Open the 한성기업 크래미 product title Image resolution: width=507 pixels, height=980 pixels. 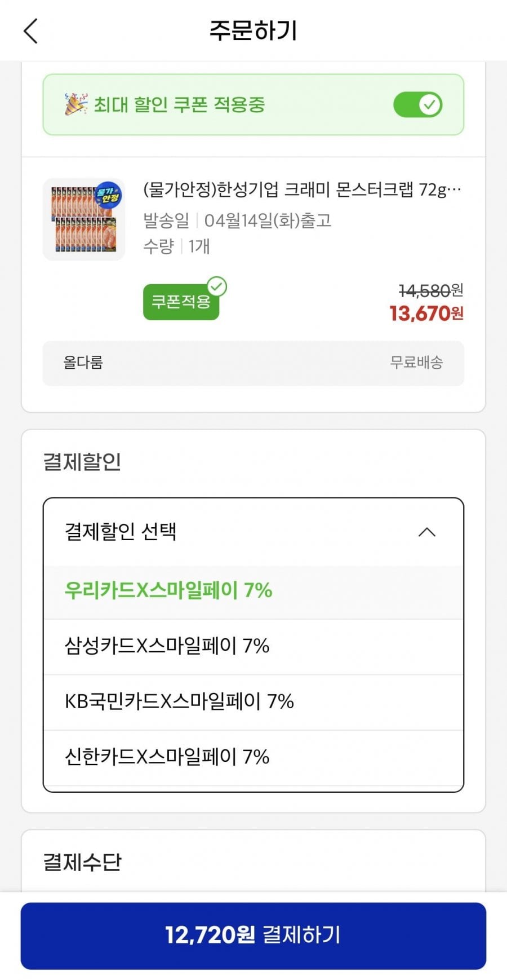(x=302, y=189)
